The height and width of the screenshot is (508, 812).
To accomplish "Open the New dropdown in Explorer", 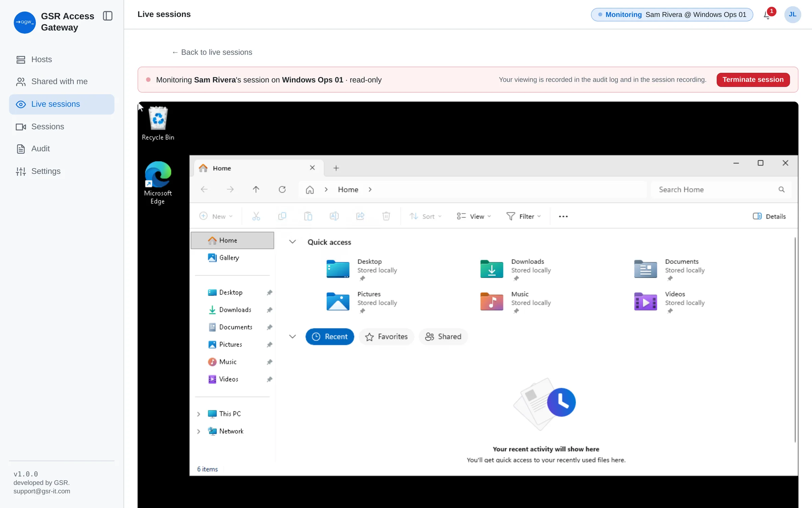I will tap(216, 216).
